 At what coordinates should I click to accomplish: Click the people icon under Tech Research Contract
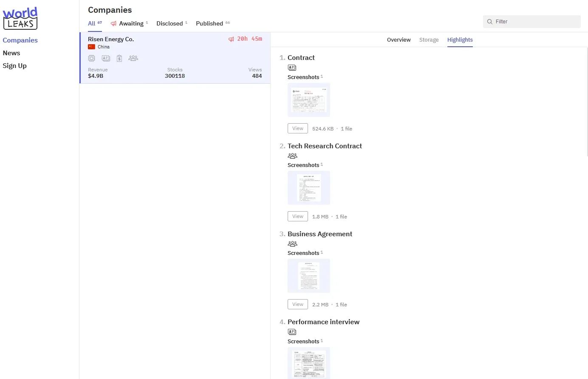tap(292, 156)
